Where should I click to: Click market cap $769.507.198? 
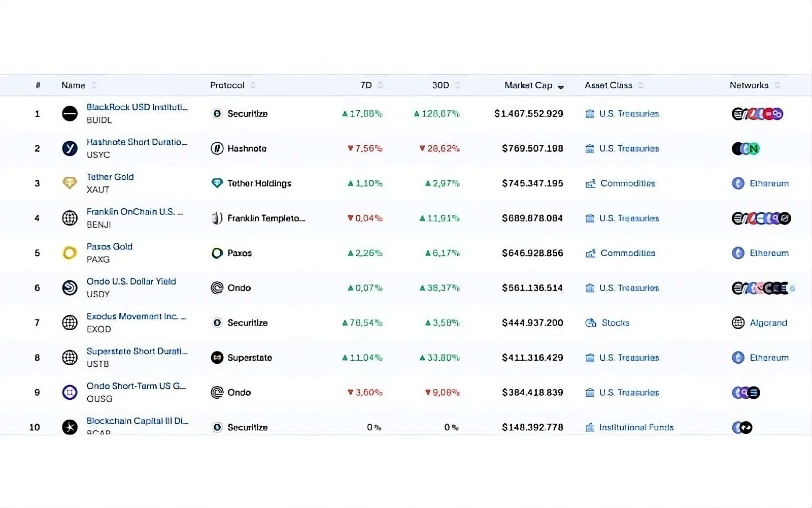[532, 148]
